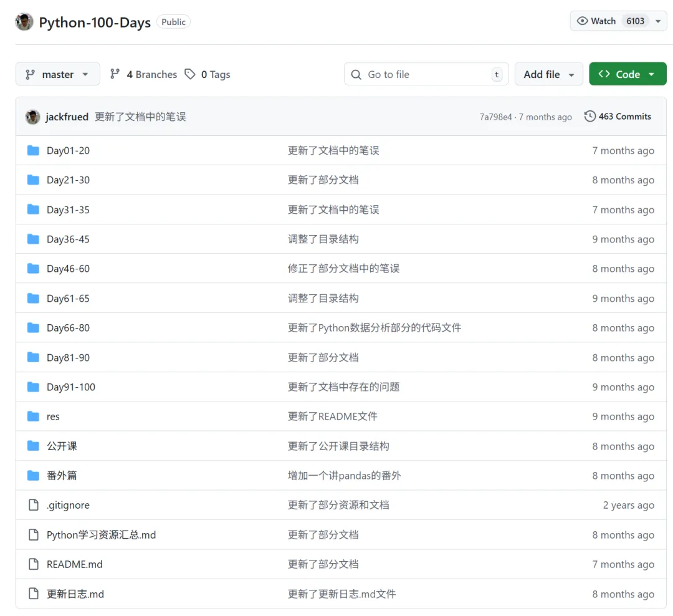Open the green Code dropdown arrow

click(x=652, y=74)
